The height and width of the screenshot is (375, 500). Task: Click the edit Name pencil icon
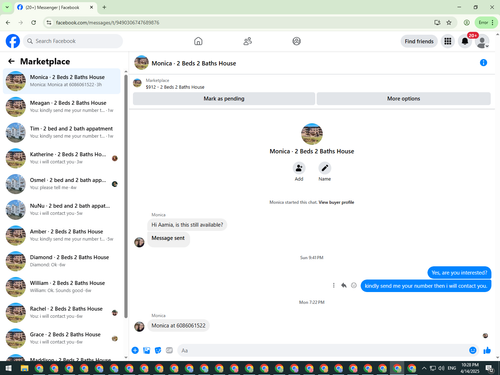pyautogui.click(x=324, y=168)
